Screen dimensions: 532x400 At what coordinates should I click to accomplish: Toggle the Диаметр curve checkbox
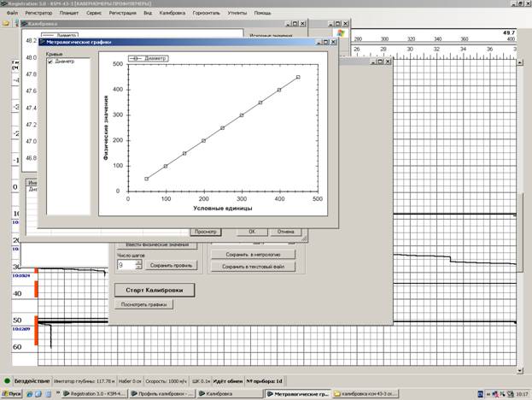(50, 62)
